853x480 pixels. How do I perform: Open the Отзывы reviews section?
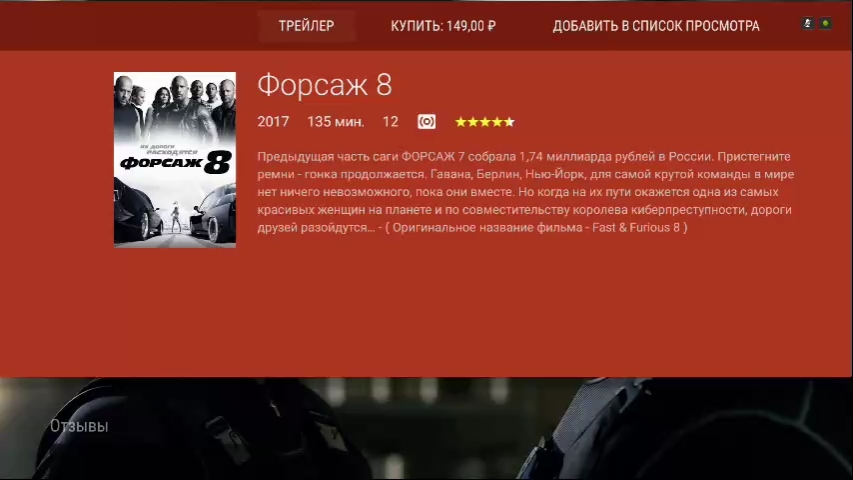point(79,426)
